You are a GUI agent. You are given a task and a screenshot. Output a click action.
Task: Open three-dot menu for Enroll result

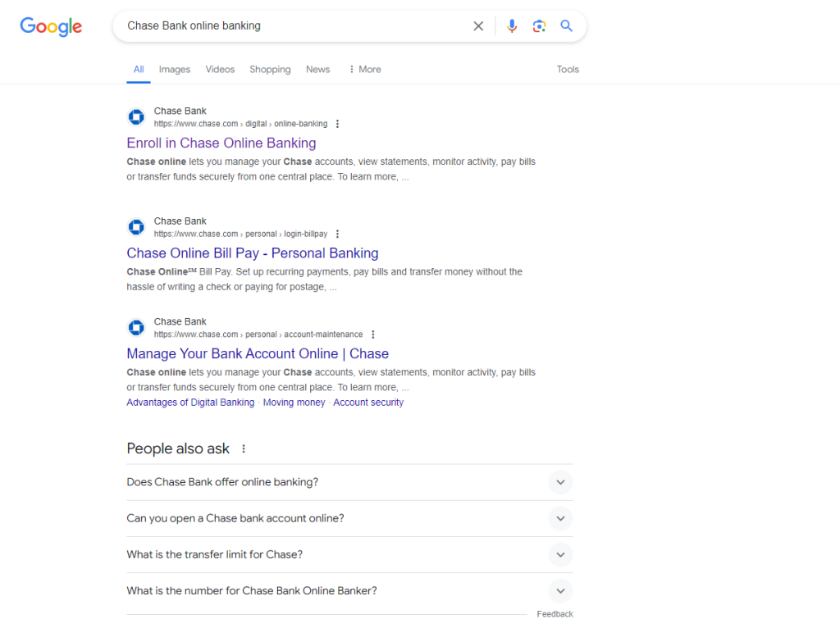pos(337,124)
